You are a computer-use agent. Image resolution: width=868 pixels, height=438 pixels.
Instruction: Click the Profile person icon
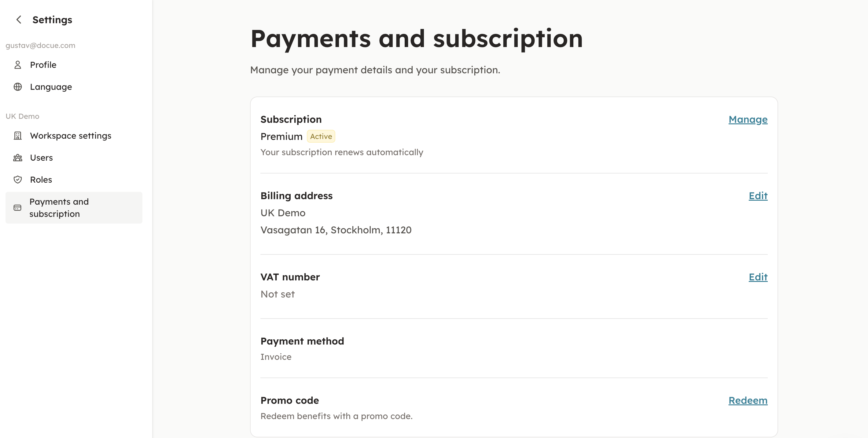pos(17,65)
